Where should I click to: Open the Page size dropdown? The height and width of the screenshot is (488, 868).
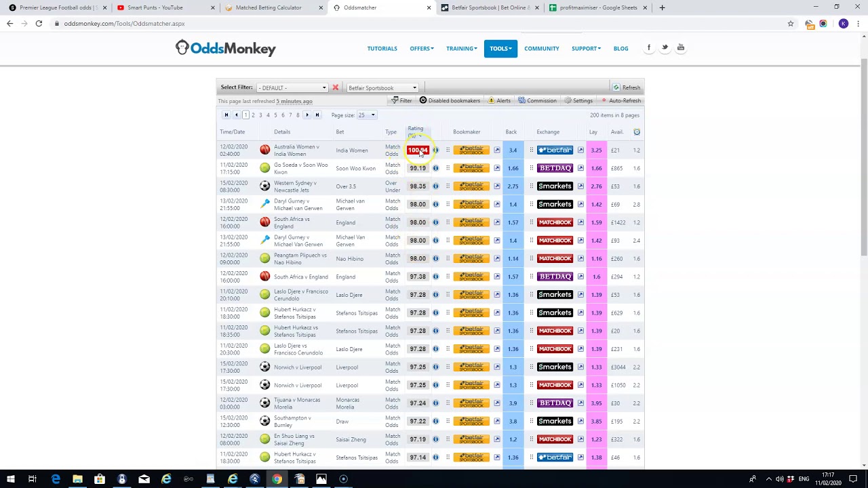[x=367, y=115]
